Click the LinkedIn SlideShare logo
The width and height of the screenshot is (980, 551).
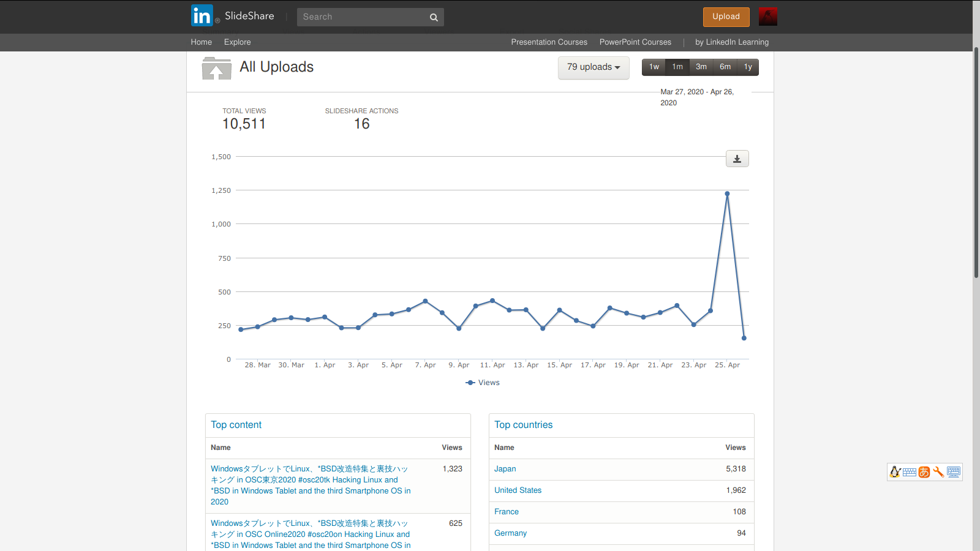point(232,17)
